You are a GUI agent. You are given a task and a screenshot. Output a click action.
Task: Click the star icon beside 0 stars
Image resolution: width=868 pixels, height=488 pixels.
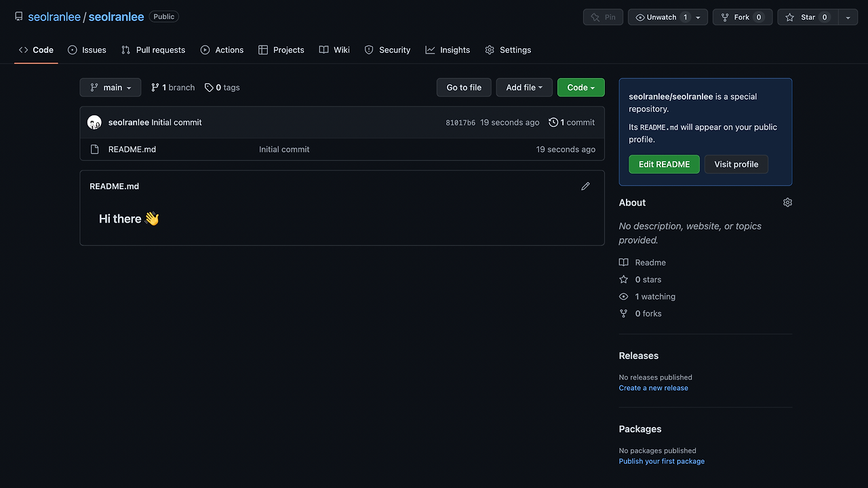pyautogui.click(x=624, y=280)
